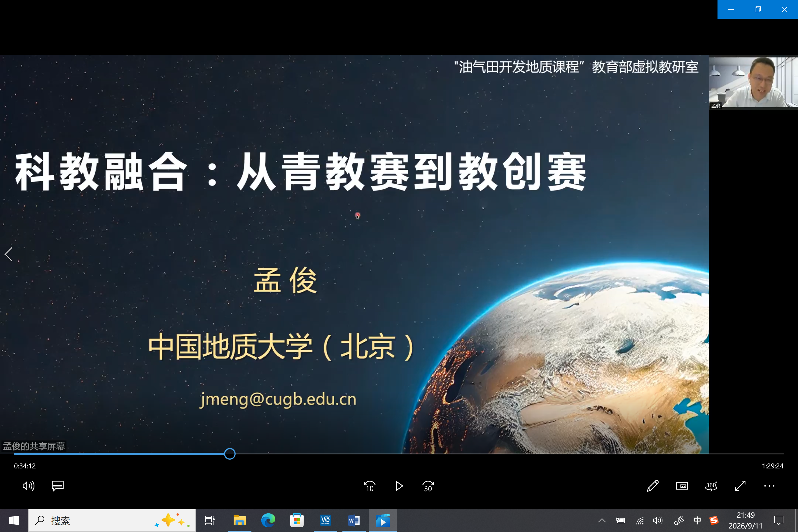The width and height of the screenshot is (798, 532).
Task: Switch to the Word taskbar app
Action: tap(354, 520)
